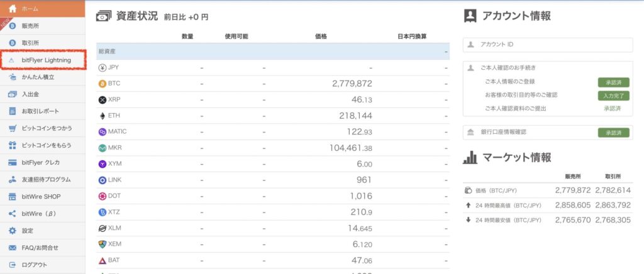Click the 入力完了 button
The image size is (644, 274).
[613, 96]
